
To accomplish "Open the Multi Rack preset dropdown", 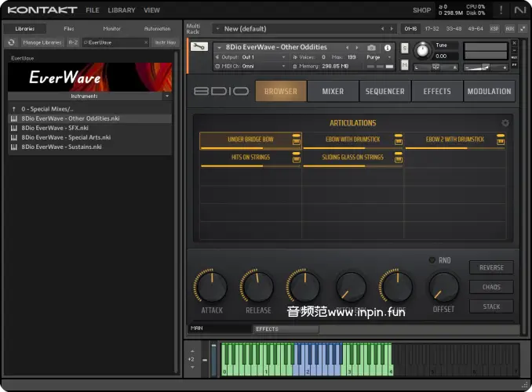I will click(x=217, y=29).
